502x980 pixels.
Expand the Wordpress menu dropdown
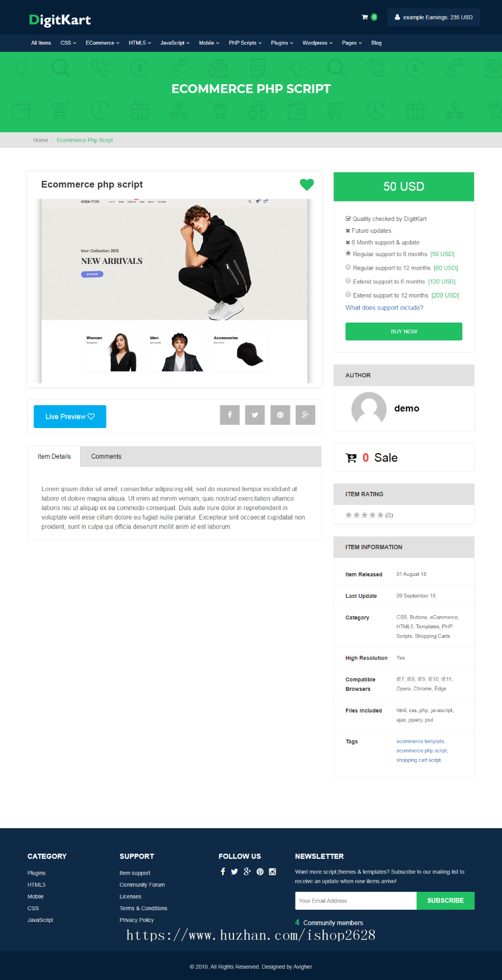[317, 43]
